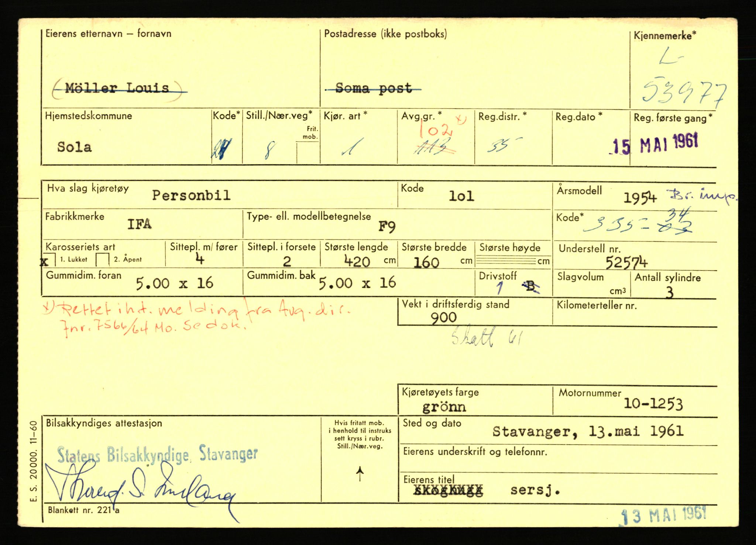Viewport: 756px width, 545px height.
Task: Click the Antall sylindre value 3
Action: (x=669, y=292)
